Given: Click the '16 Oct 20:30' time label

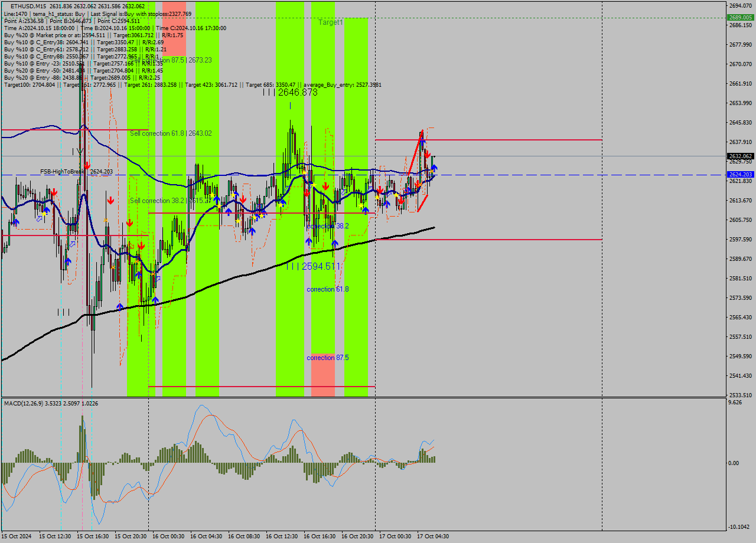Looking at the screenshot, I should point(357,537).
